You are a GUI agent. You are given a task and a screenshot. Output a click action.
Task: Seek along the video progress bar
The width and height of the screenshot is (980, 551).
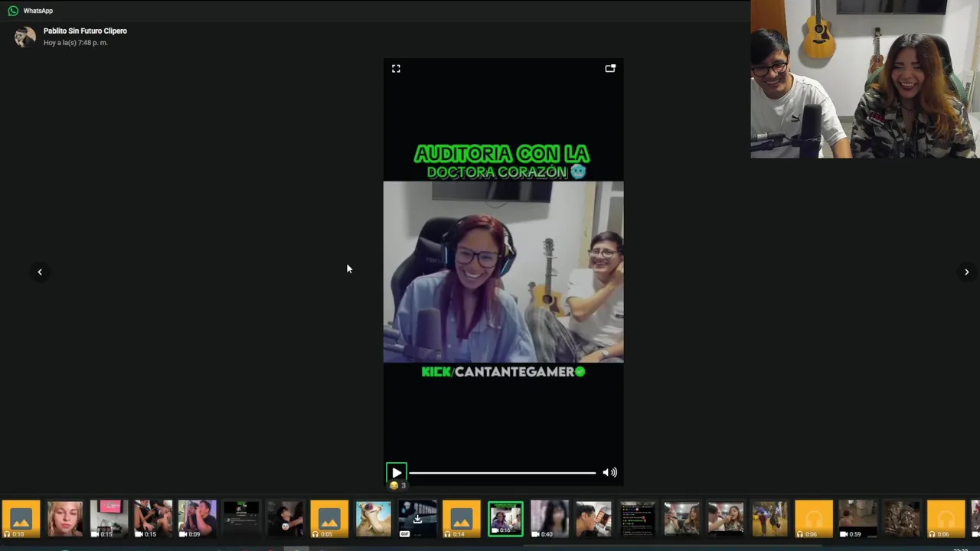[x=502, y=473]
